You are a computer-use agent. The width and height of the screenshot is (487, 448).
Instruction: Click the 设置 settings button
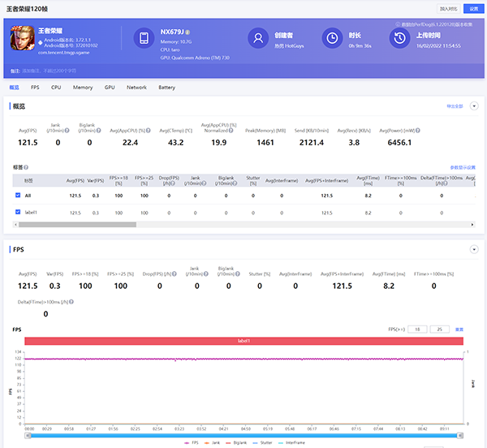tap(472, 7)
